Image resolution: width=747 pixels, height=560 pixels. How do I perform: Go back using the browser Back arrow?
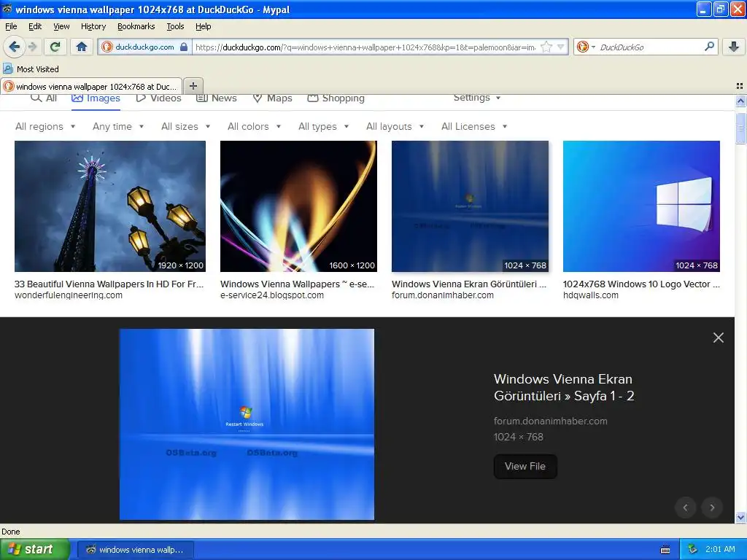tap(14, 47)
